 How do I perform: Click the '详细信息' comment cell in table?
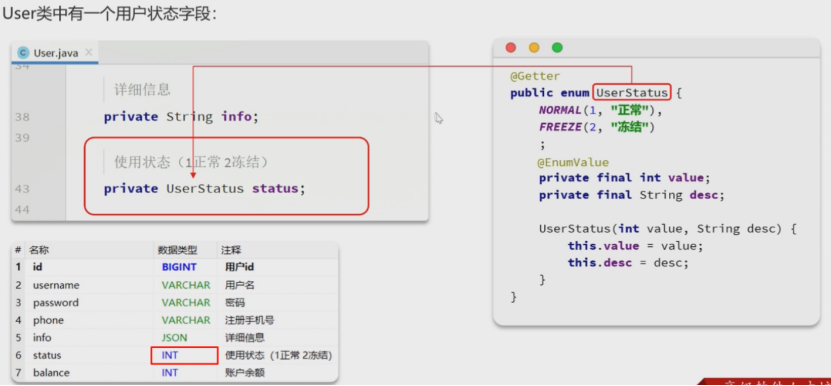245,338
